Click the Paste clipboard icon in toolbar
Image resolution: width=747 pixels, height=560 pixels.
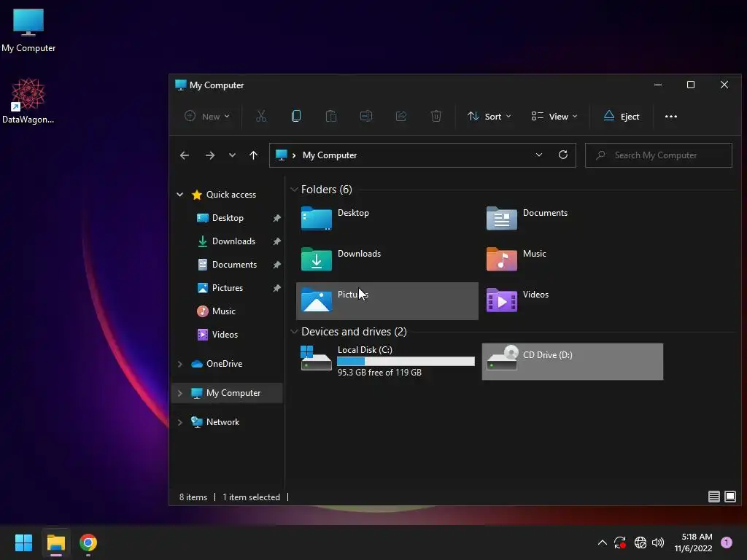pos(331,116)
